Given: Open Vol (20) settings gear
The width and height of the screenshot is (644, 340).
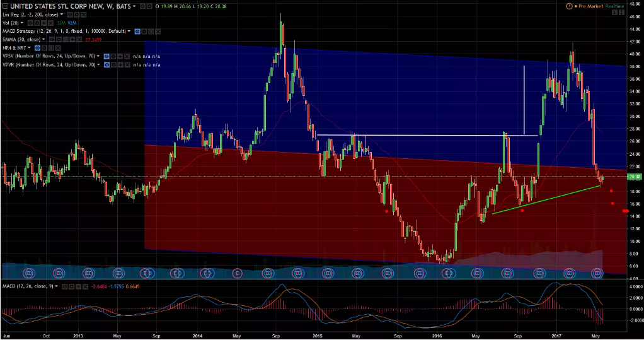Looking at the screenshot, I should (x=37, y=23).
